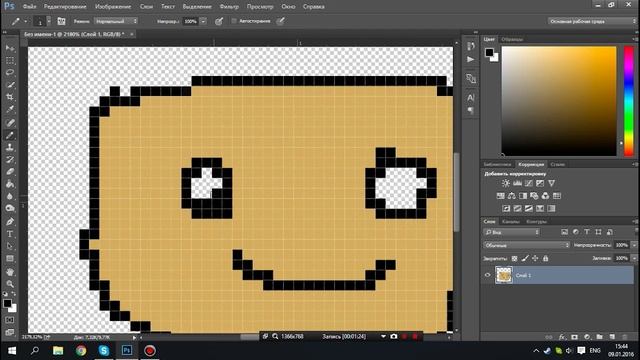The height and width of the screenshot is (360, 640).
Task: Select the Hand tool
Action: pyautogui.click(x=10, y=272)
